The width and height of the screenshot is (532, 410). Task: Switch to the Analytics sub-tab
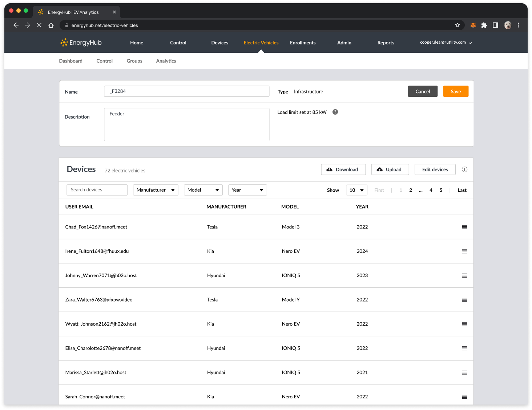coord(166,61)
